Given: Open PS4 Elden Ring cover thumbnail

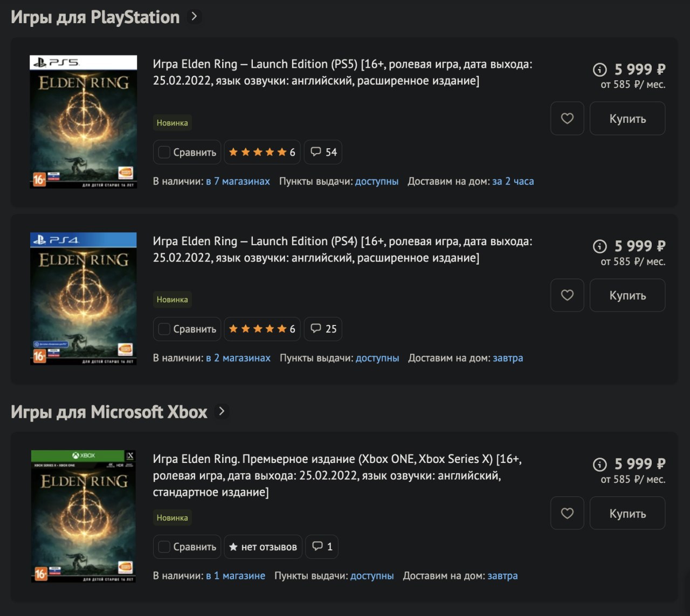Looking at the screenshot, I should (84, 299).
